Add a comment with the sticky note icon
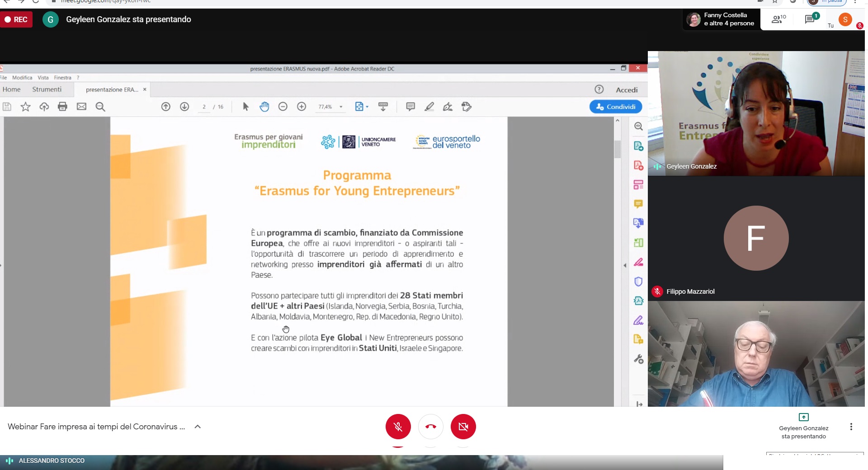The width and height of the screenshot is (868, 470). (x=410, y=107)
